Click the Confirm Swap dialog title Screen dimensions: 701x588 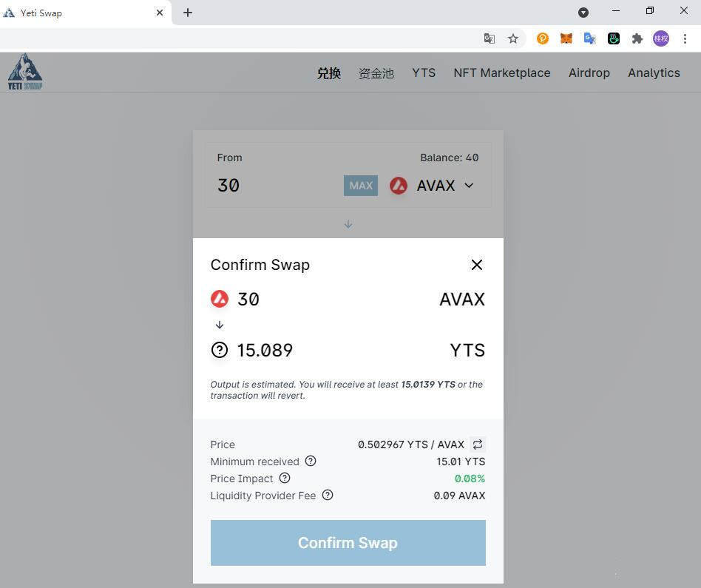click(x=260, y=265)
